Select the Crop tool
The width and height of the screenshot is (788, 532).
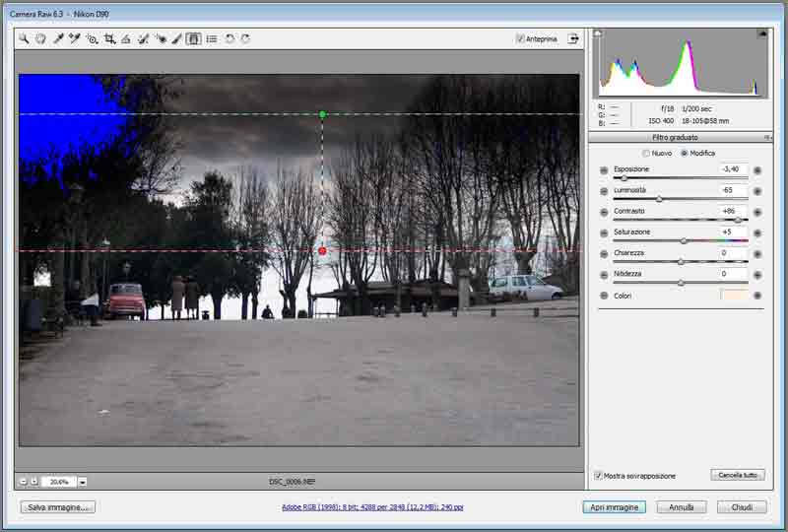109,39
